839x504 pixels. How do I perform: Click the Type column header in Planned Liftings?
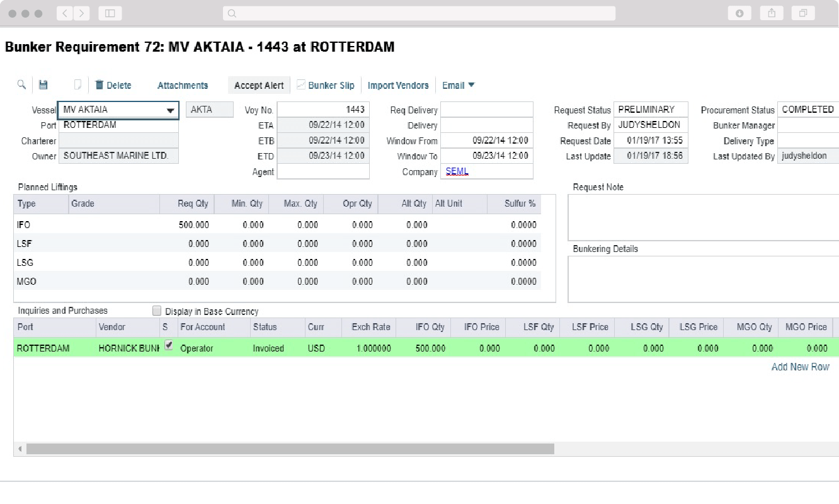tap(41, 203)
